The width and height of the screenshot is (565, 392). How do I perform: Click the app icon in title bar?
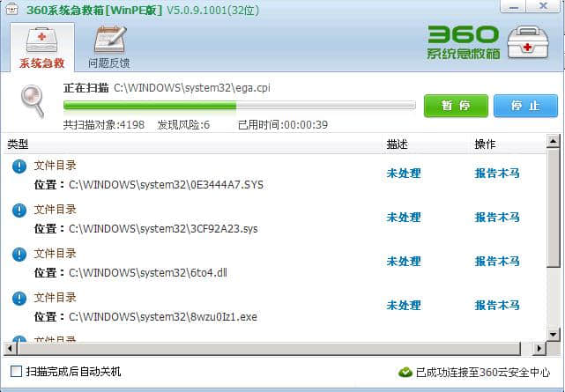tap(11, 9)
